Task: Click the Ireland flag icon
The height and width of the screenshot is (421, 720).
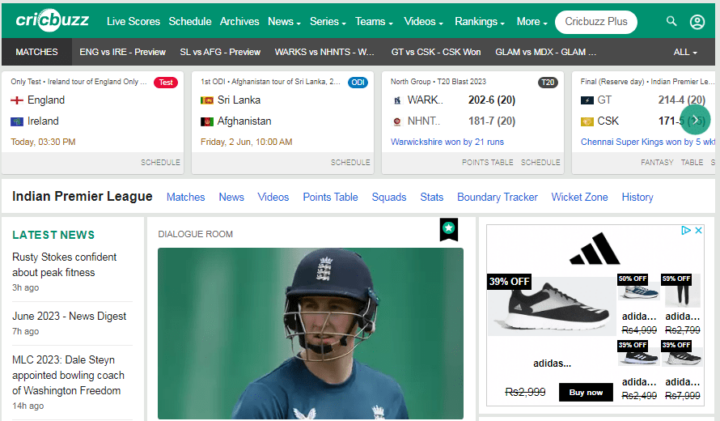Action: point(17,121)
